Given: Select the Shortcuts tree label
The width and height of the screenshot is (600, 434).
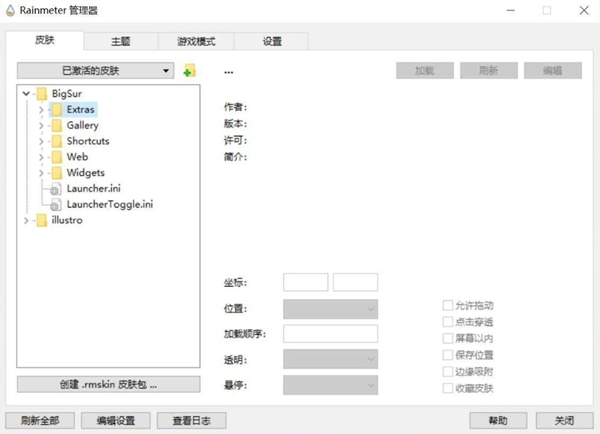Looking at the screenshot, I should click(x=88, y=141).
